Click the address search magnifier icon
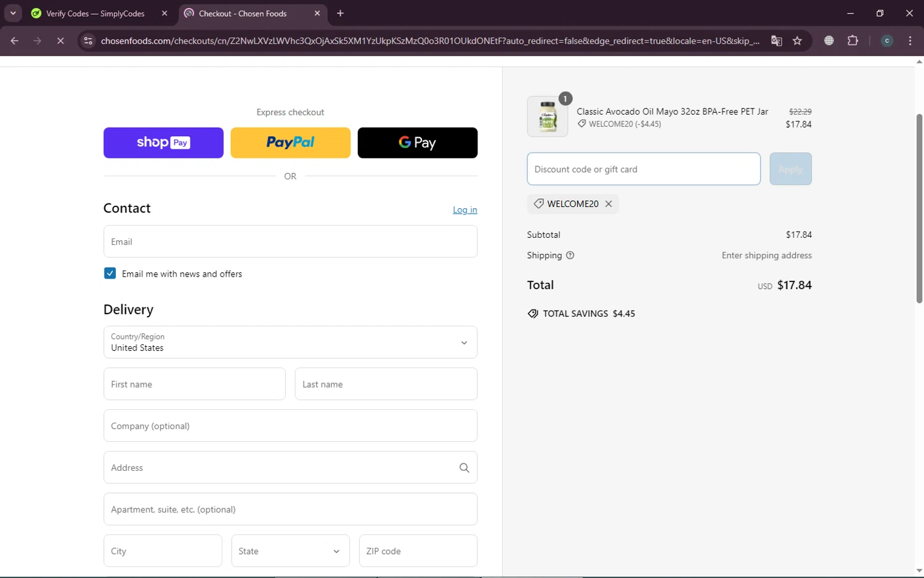 (464, 468)
